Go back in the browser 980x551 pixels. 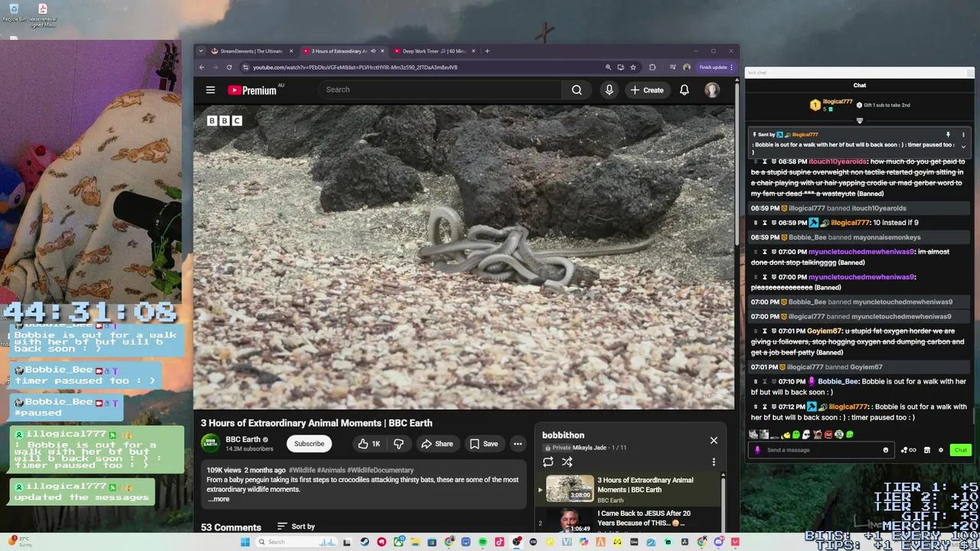point(202,67)
